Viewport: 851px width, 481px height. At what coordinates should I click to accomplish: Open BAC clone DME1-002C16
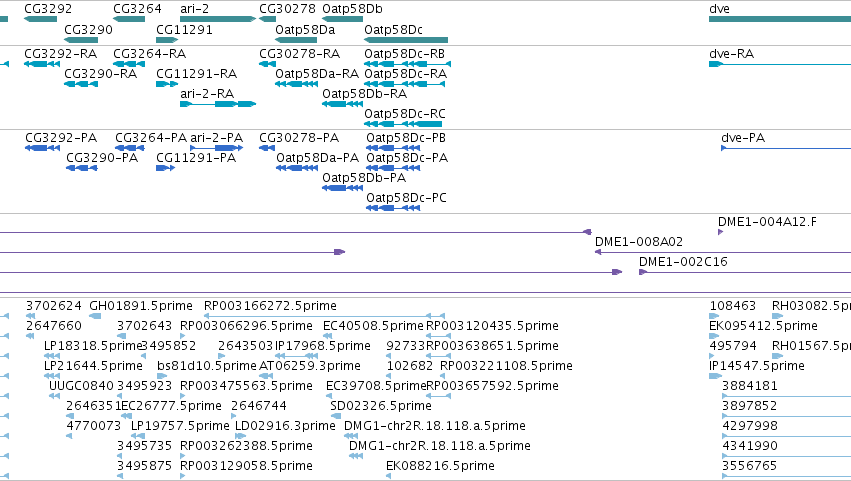pyautogui.click(x=683, y=262)
